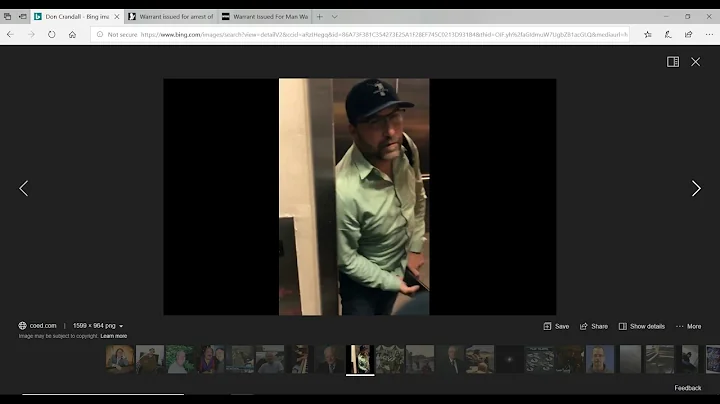Switch to Don Crandall Bing images tab
720x404 pixels.
pos(77,17)
